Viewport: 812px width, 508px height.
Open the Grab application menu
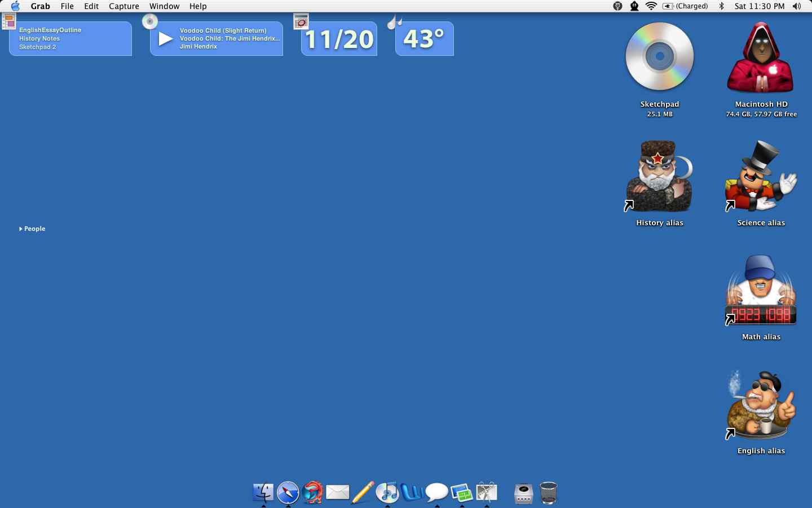(41, 6)
